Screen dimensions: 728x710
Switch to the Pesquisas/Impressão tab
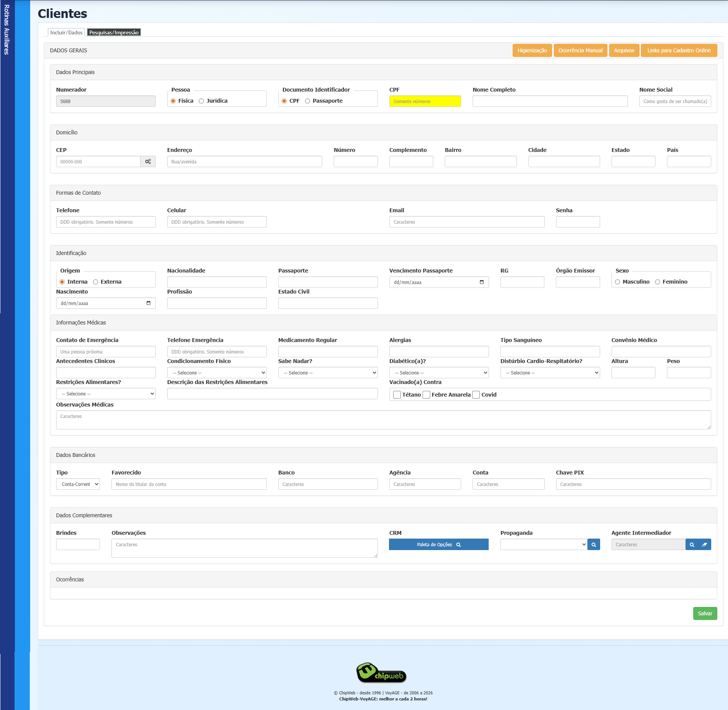tap(114, 32)
